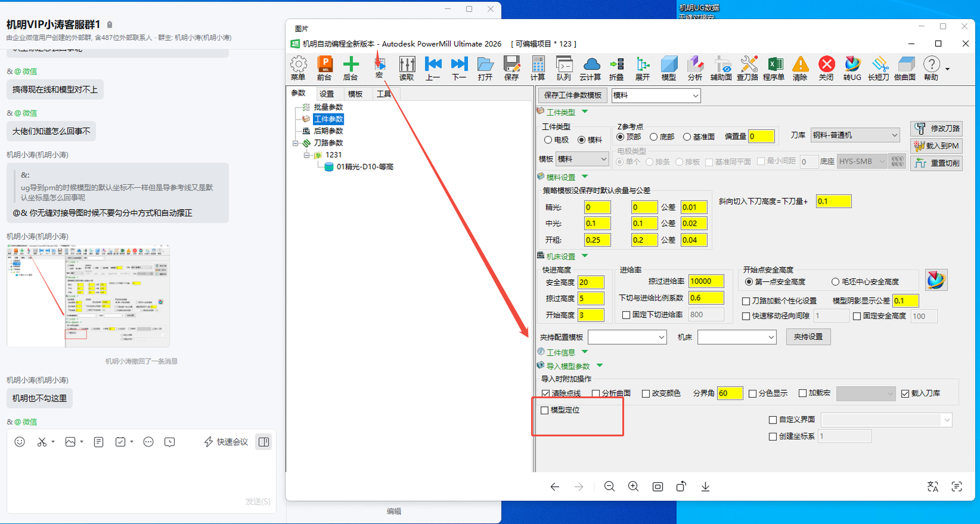This screenshot has width=980, height=524.
Task: Open template dropdown beside 保存工件参数模板
Action: [655, 95]
